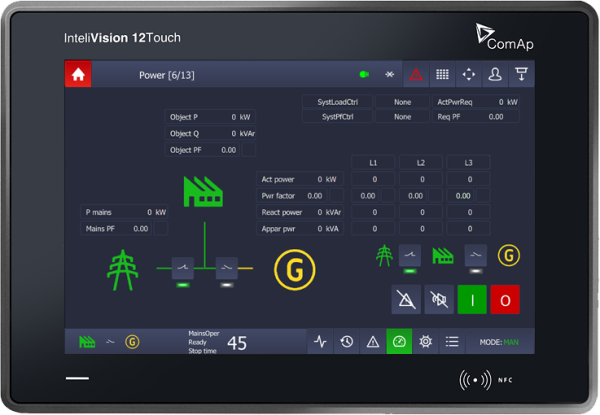Viewport: 600px width, 415px height.
Task: Tap the connection icon next to green indicator
Action: pos(390,74)
